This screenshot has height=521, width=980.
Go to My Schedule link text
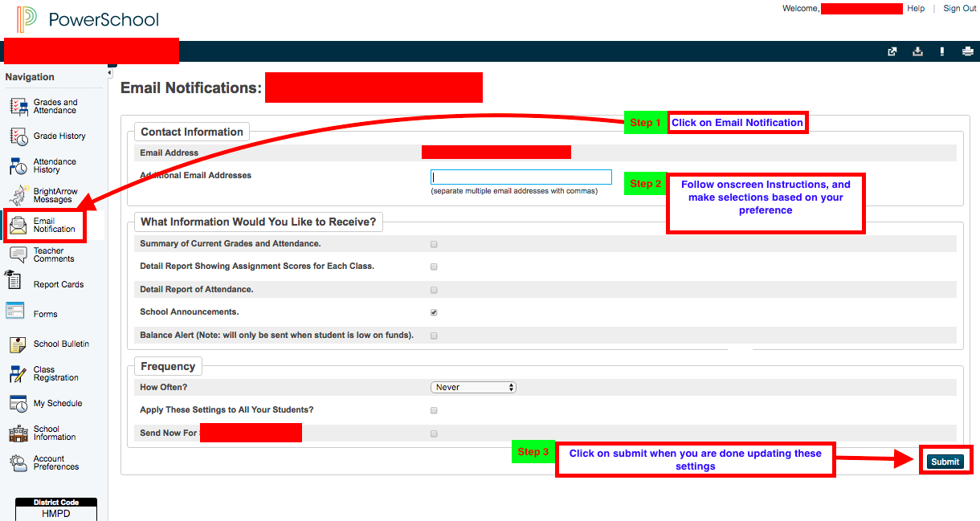pos(58,404)
